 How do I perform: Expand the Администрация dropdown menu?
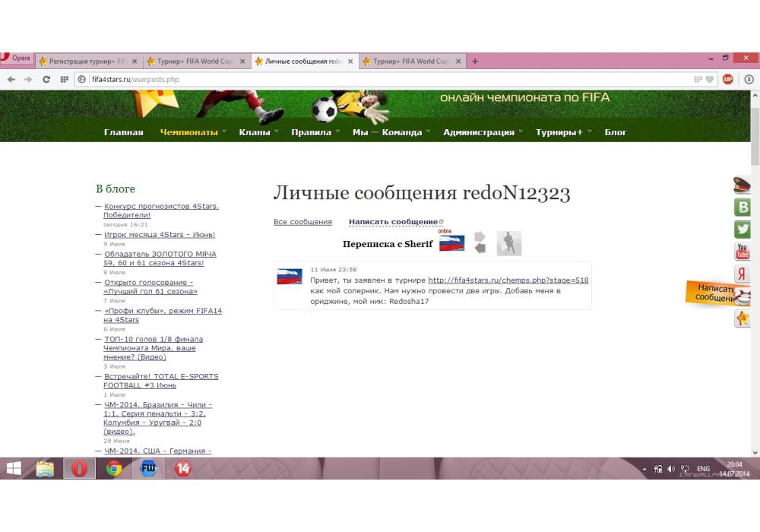(x=483, y=132)
